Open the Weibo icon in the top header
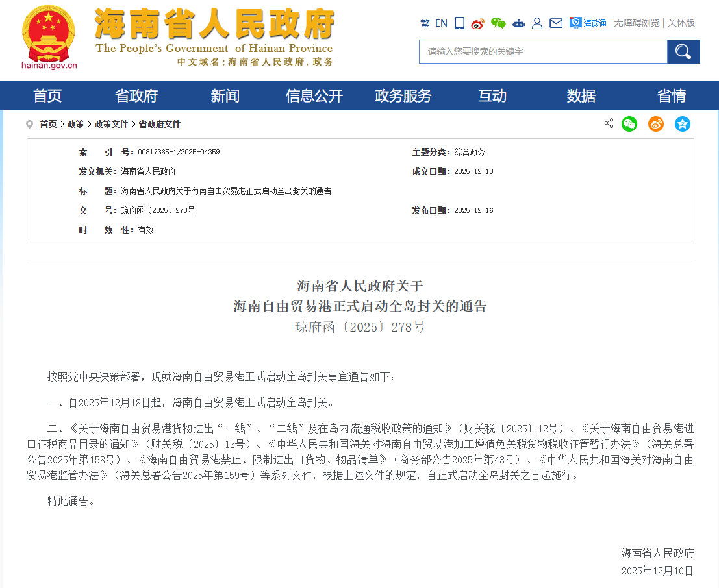 [477, 23]
